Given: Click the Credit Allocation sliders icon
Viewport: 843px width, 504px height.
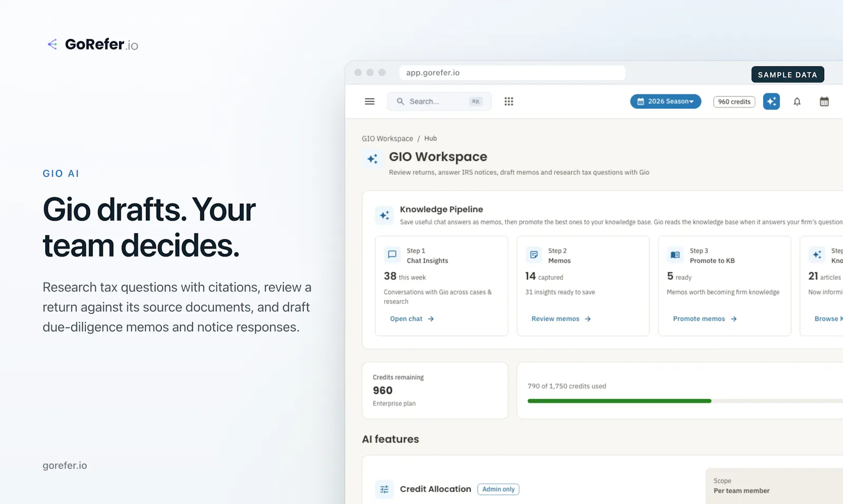Looking at the screenshot, I should coord(384,489).
